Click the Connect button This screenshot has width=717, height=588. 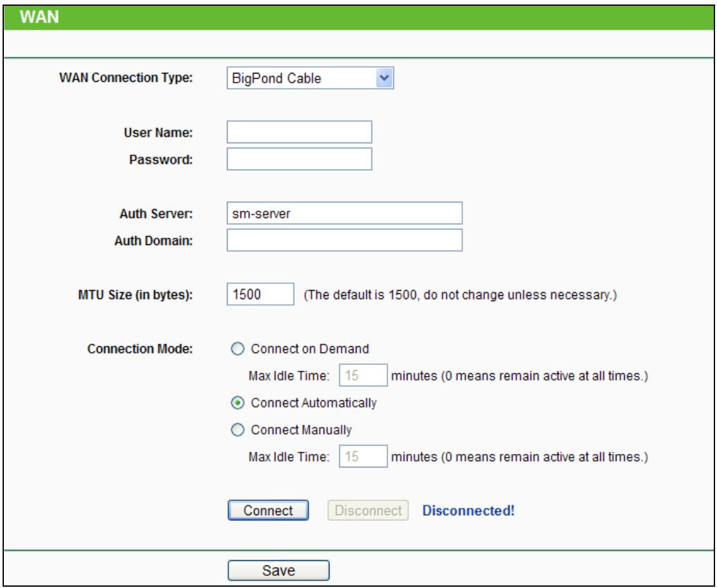[x=268, y=510]
